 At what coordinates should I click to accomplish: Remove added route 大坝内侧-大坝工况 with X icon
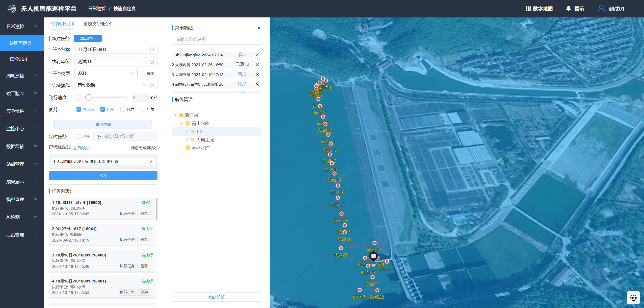point(151,162)
